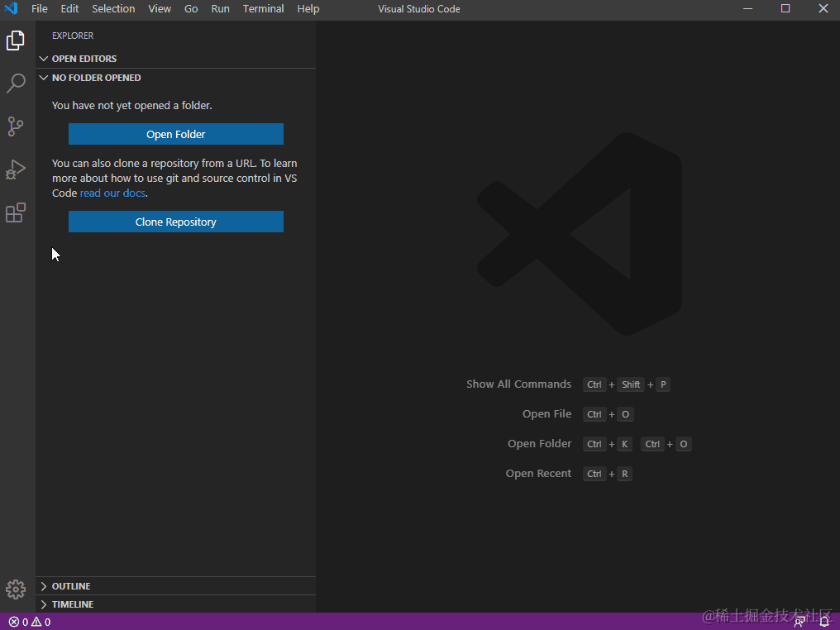Expand the Outline section
Viewport: 840px width, 630px height.
(176, 586)
